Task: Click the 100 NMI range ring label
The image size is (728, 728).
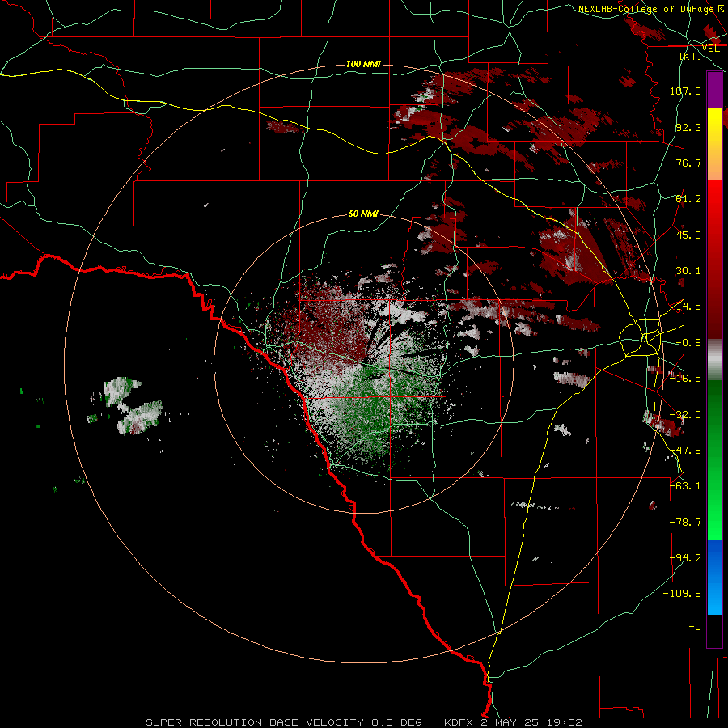Action: tap(363, 64)
